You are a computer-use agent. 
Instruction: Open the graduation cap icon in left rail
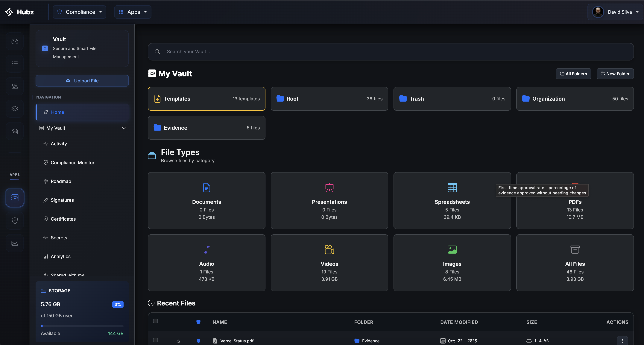point(15,131)
